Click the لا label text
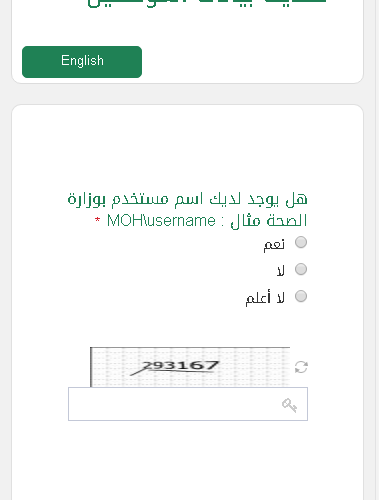Image resolution: width=379 pixels, height=500 pixels. [281, 270]
